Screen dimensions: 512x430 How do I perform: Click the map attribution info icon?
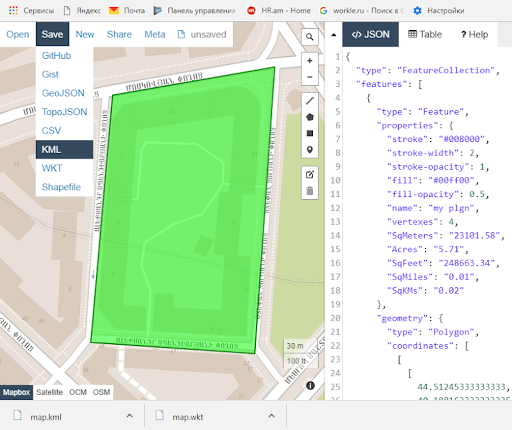[x=310, y=386]
